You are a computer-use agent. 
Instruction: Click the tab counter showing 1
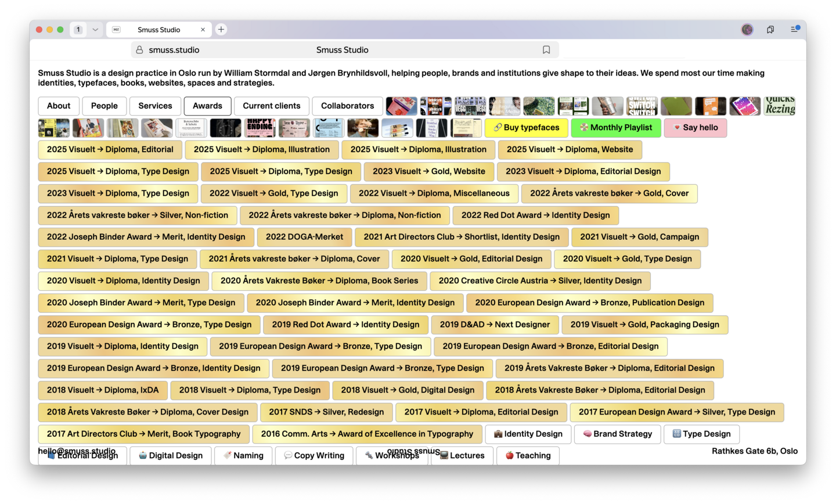click(78, 30)
